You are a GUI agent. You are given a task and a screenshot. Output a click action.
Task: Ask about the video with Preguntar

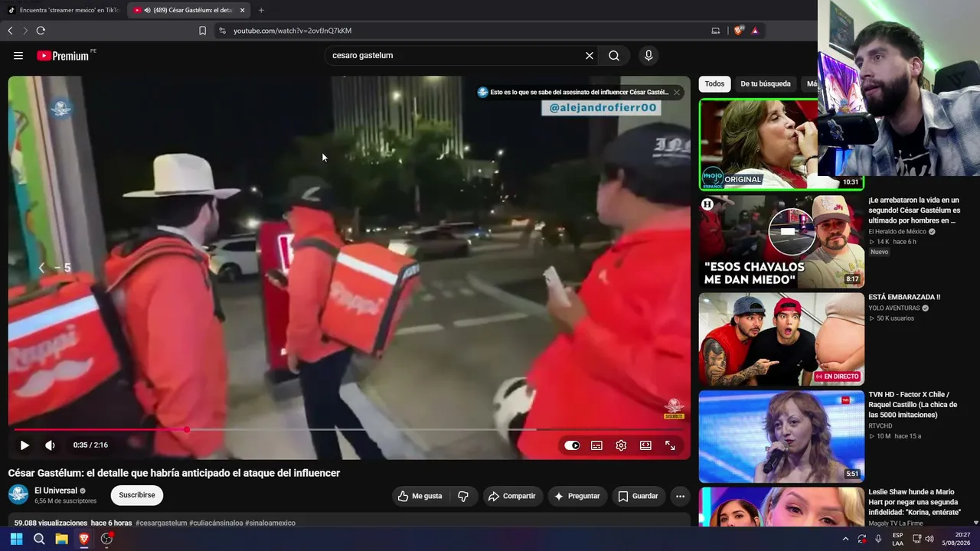[x=577, y=496]
